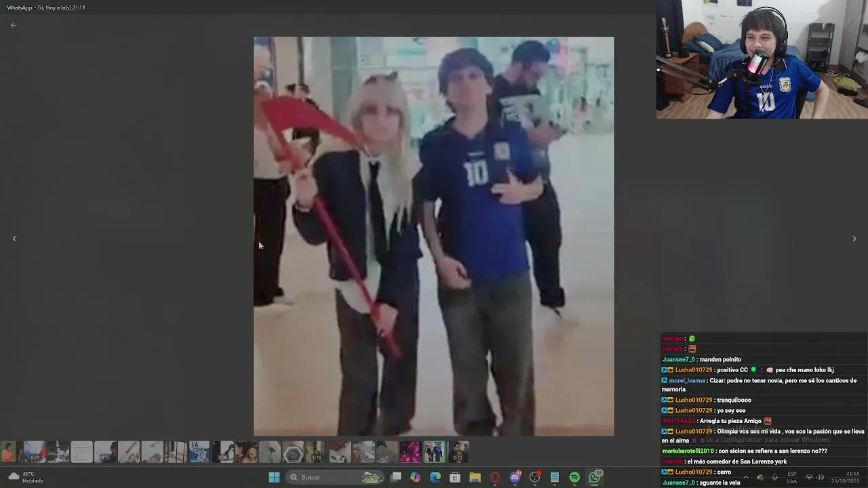Click the chat message 'tranquiloooo'
This screenshot has height=488, width=868.
coord(734,400)
